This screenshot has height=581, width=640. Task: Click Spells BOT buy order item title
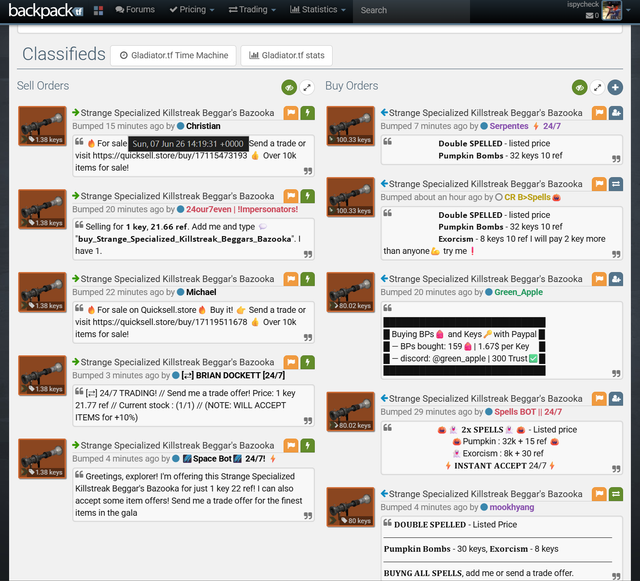(485, 399)
